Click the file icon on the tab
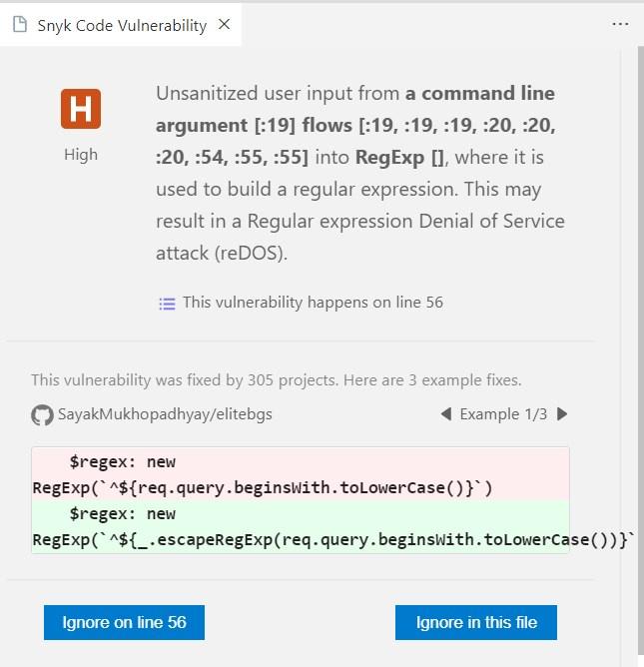The image size is (644, 667). click(x=20, y=25)
